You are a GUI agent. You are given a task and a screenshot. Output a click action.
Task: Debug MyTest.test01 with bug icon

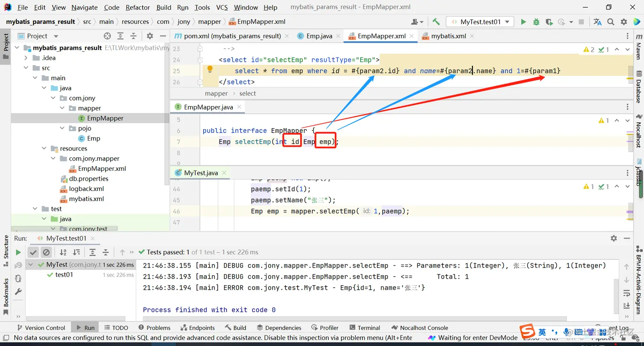coord(536,22)
